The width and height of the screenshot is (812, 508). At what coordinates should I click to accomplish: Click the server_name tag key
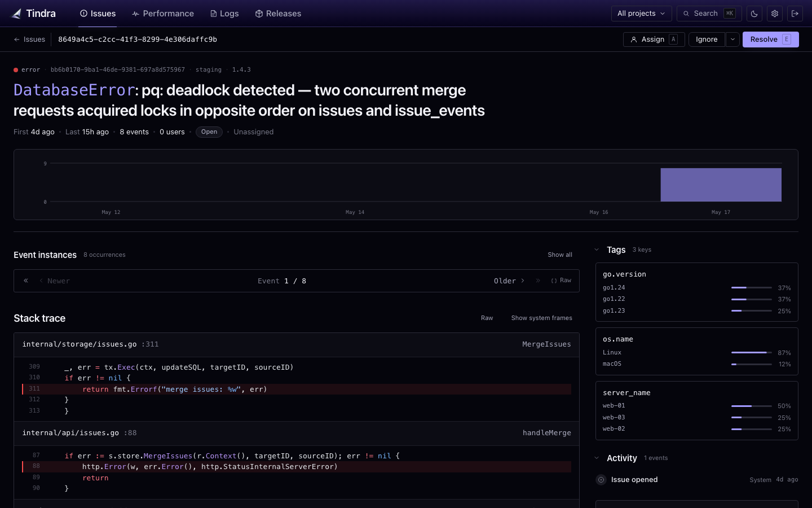tap(626, 393)
